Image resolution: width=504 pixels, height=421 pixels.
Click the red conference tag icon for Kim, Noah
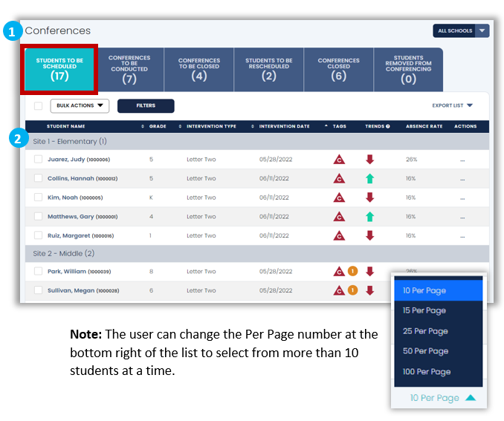pyautogui.click(x=339, y=198)
